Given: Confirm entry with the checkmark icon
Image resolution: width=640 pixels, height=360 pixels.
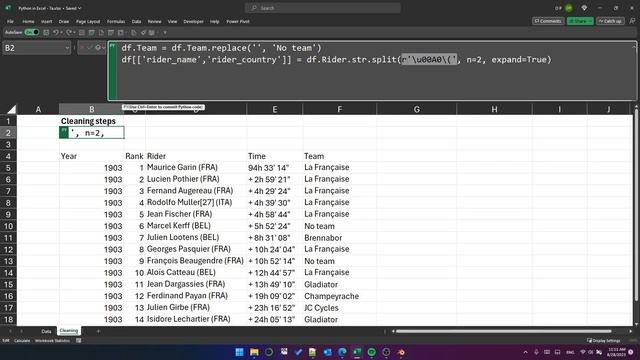Looking at the screenshot, I should pyautogui.click(x=90, y=48).
